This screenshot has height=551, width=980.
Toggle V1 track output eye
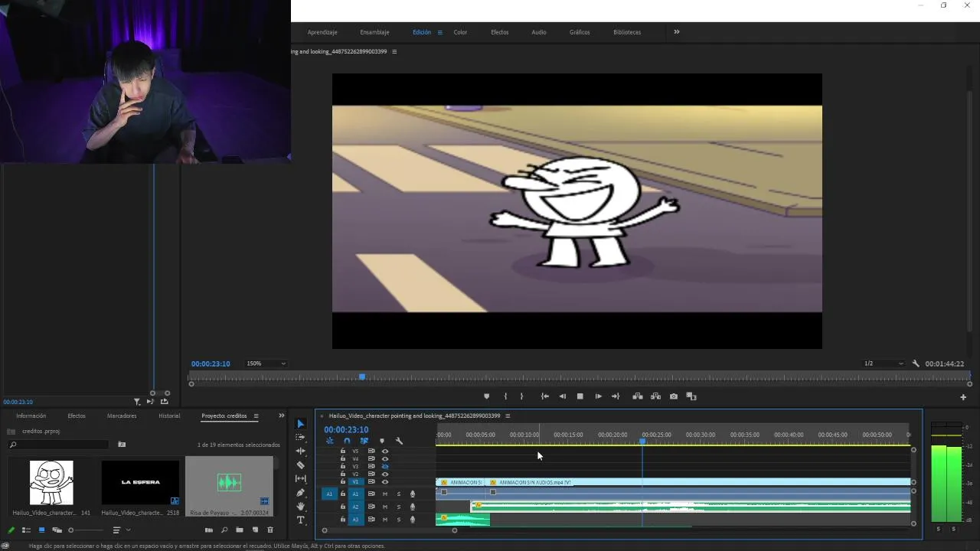pyautogui.click(x=385, y=482)
